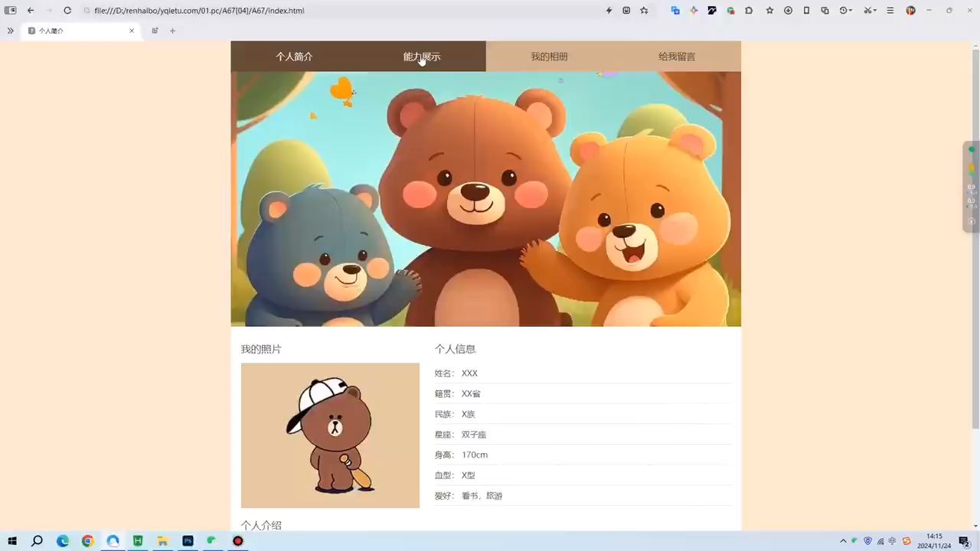
Task: Go back to the previous page
Action: click(x=31, y=11)
